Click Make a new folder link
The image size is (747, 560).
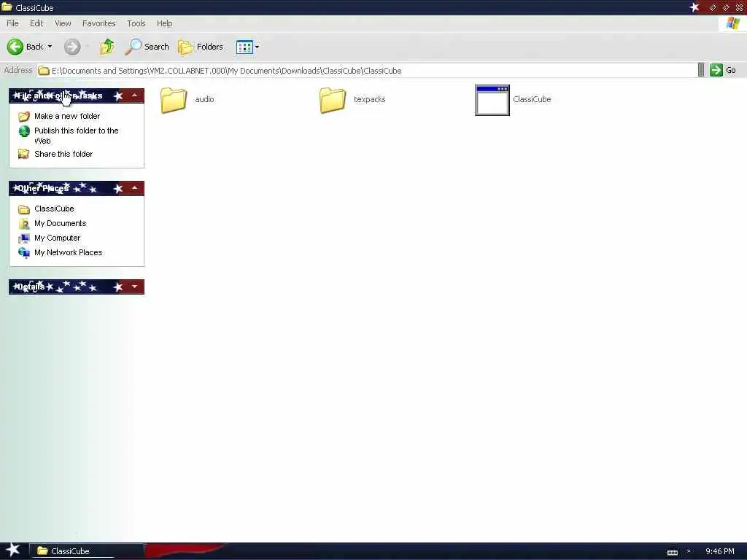tap(67, 116)
